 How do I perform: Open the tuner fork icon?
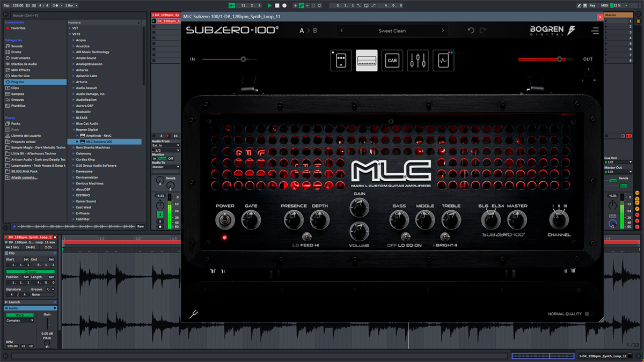(x=194, y=314)
